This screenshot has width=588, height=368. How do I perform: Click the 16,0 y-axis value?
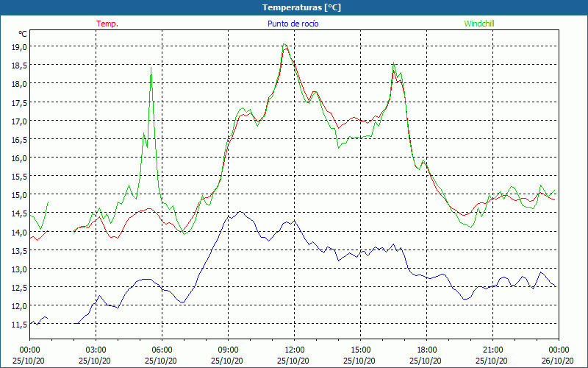tap(19, 158)
